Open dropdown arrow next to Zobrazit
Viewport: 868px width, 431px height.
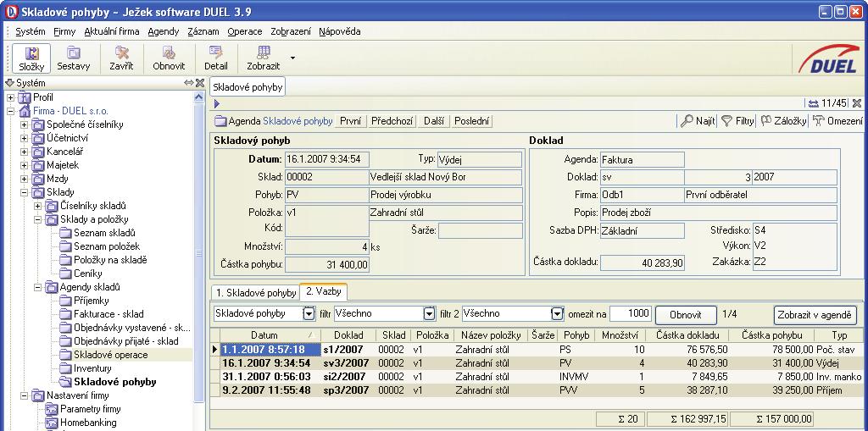click(292, 58)
